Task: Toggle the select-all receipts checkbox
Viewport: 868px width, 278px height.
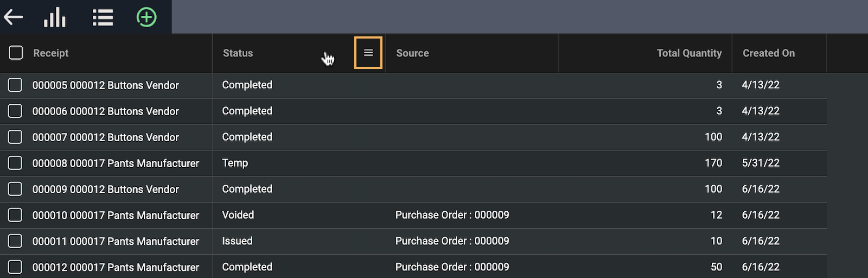Action: click(x=16, y=53)
